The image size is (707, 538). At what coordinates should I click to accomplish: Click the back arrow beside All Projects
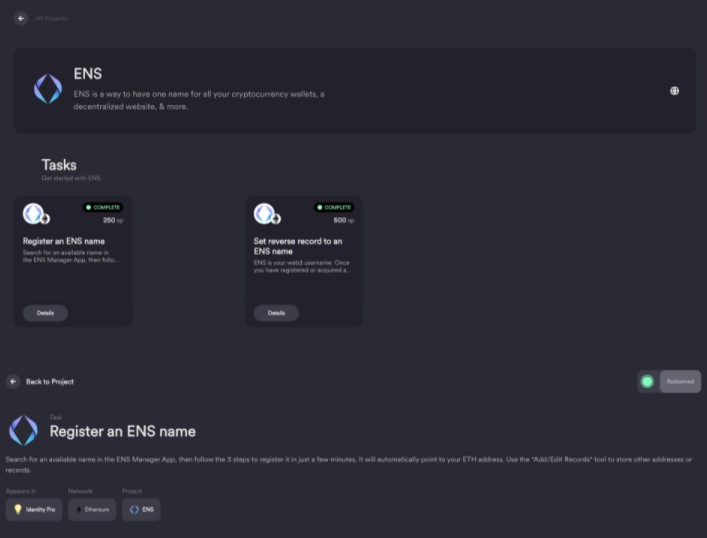coord(21,18)
